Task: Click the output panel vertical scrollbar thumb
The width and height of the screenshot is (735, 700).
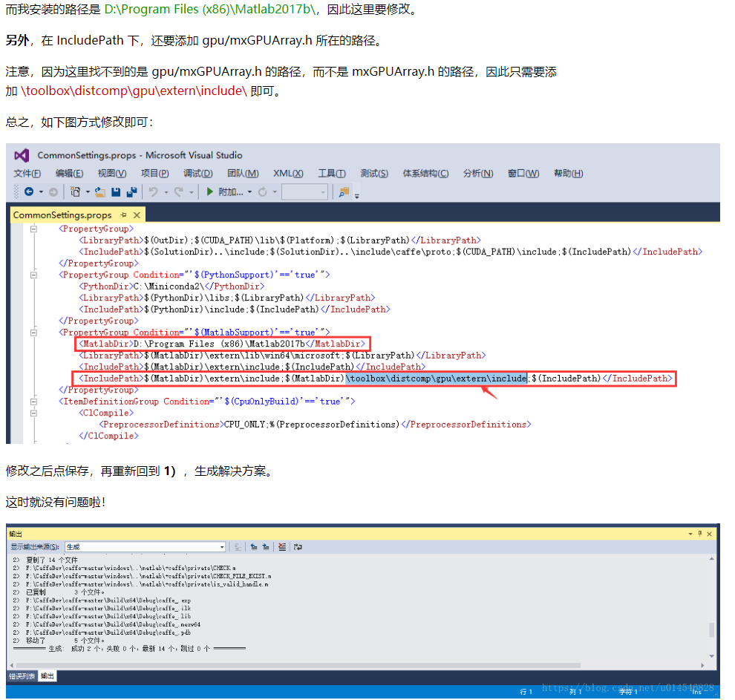Action: pyautogui.click(x=712, y=630)
